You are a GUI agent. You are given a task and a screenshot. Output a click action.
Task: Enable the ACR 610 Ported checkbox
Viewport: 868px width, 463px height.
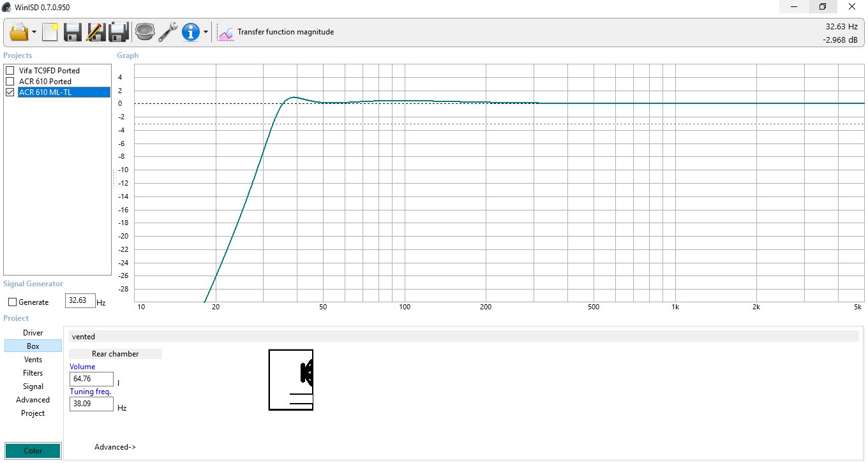[10, 81]
